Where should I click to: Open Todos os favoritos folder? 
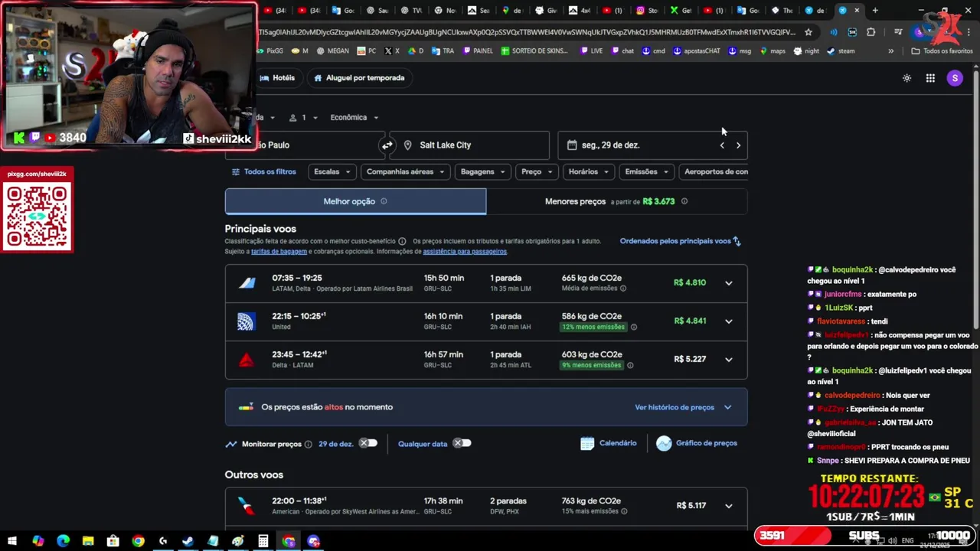[x=942, y=51]
